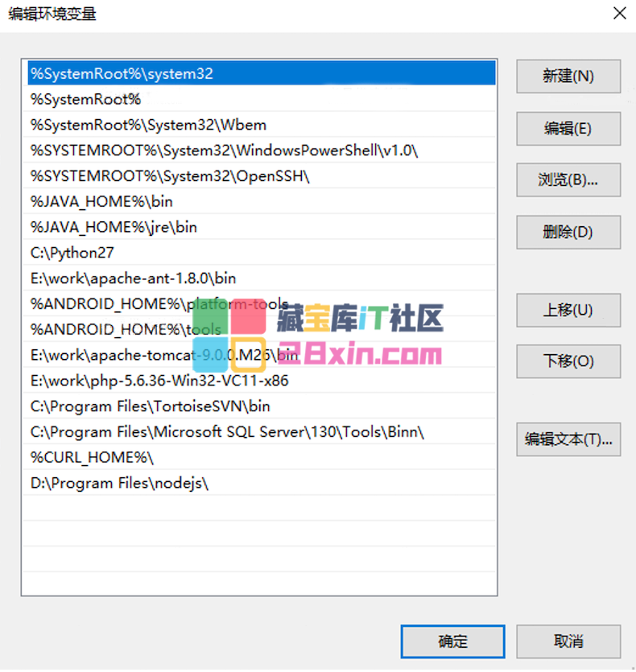Select the %JAVA_HOME%\bin entry
Image resolution: width=636 pixels, height=672 pixels.
point(101,201)
